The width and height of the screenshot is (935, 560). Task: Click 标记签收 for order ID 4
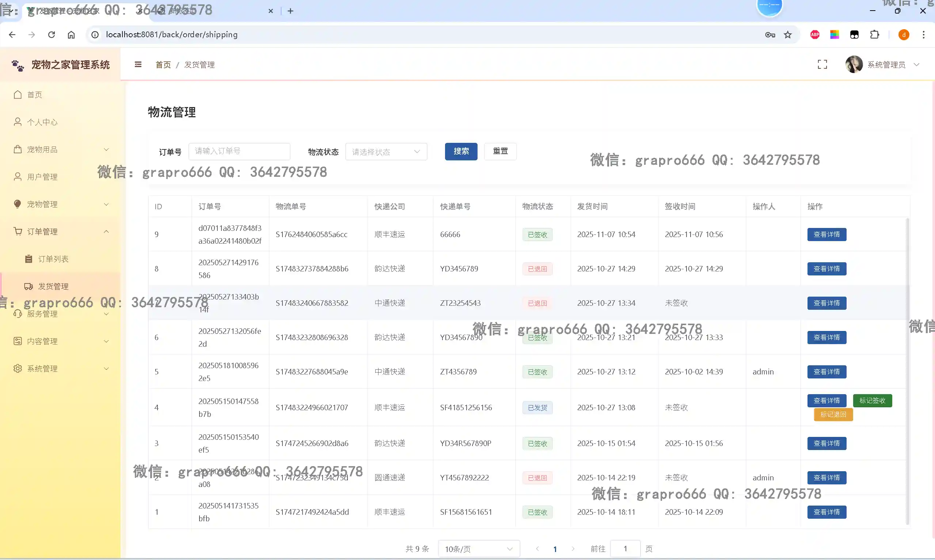[x=872, y=400]
